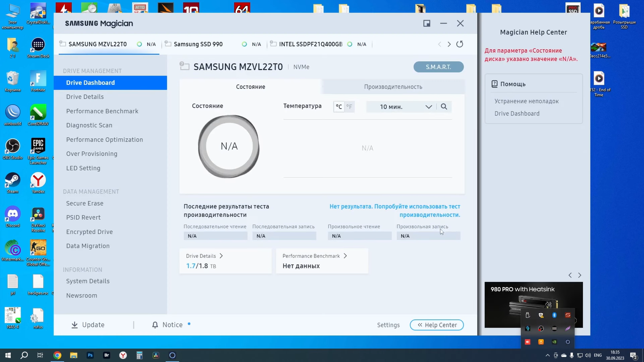644x362 pixels.
Task: Collapse the Help Center panel
Action: (437, 325)
